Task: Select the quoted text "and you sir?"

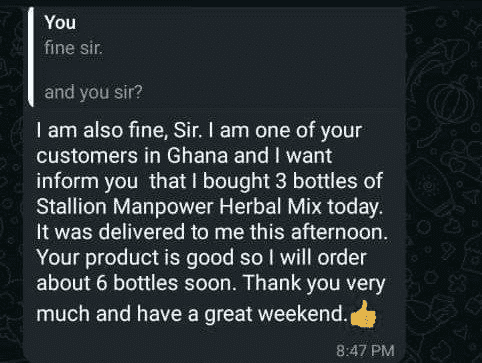Action: tap(93, 92)
